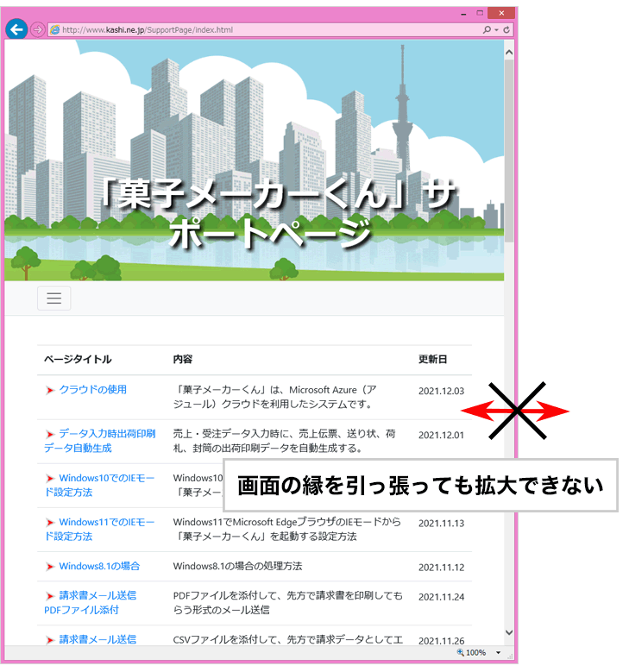Open the データ入力時出荷印刷 データ自動生成 link
This screenshot has height=672, width=629.
[100, 441]
